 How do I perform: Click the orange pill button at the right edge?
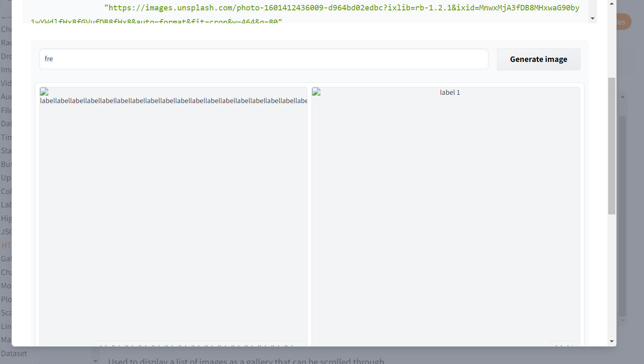click(x=622, y=22)
